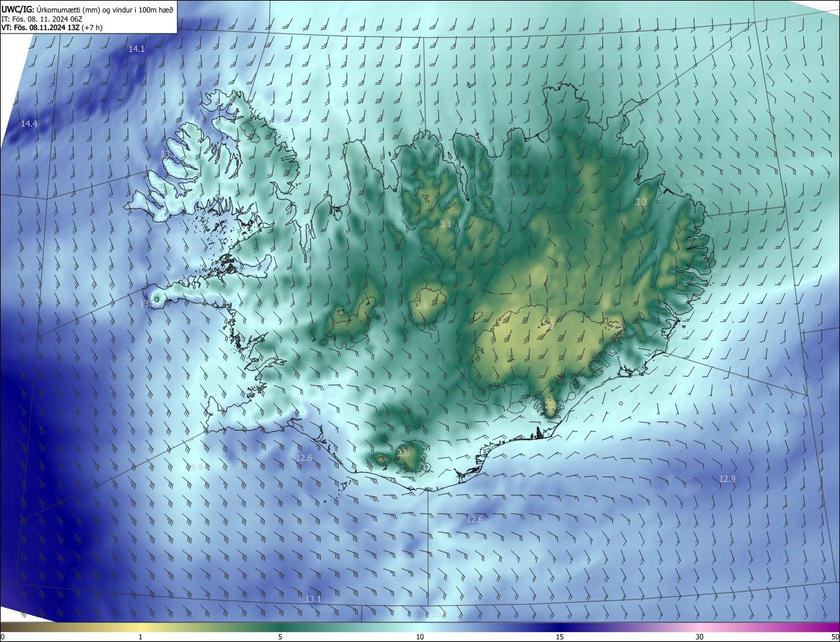Screen dimensions: 840x642
Task: Click the 10 tick label on the colour scale
Action: pyautogui.click(x=420, y=637)
